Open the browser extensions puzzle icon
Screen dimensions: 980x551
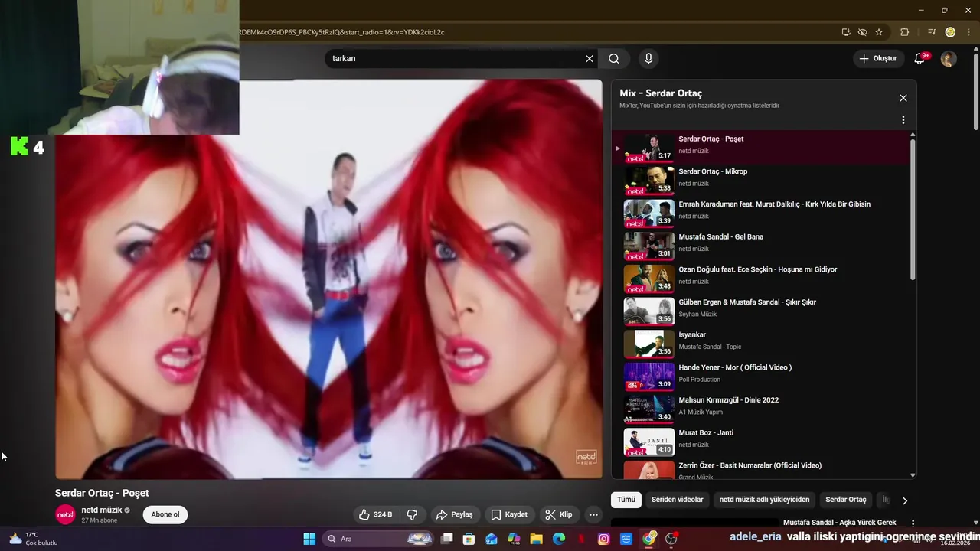(x=905, y=32)
